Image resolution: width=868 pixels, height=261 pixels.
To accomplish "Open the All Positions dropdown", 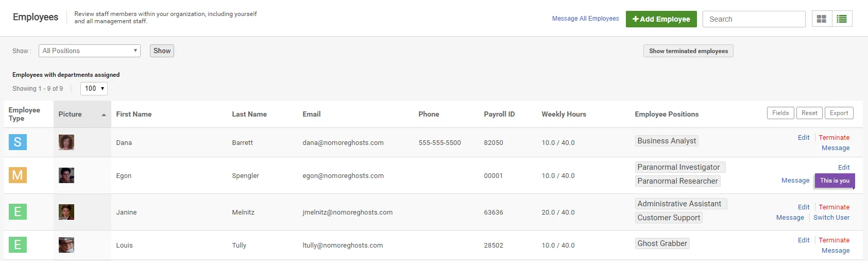I will click(x=90, y=51).
